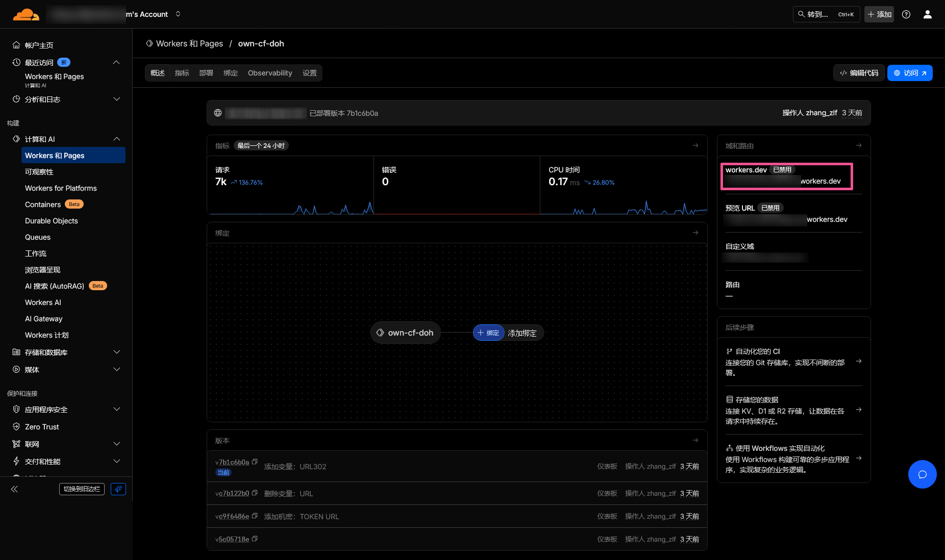Open the chat support bubble
Image resolution: width=945 pixels, height=560 pixels.
[x=922, y=474]
